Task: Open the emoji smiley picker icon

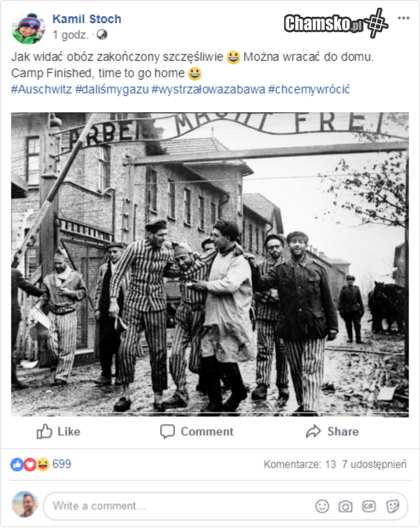Action: tap(322, 506)
